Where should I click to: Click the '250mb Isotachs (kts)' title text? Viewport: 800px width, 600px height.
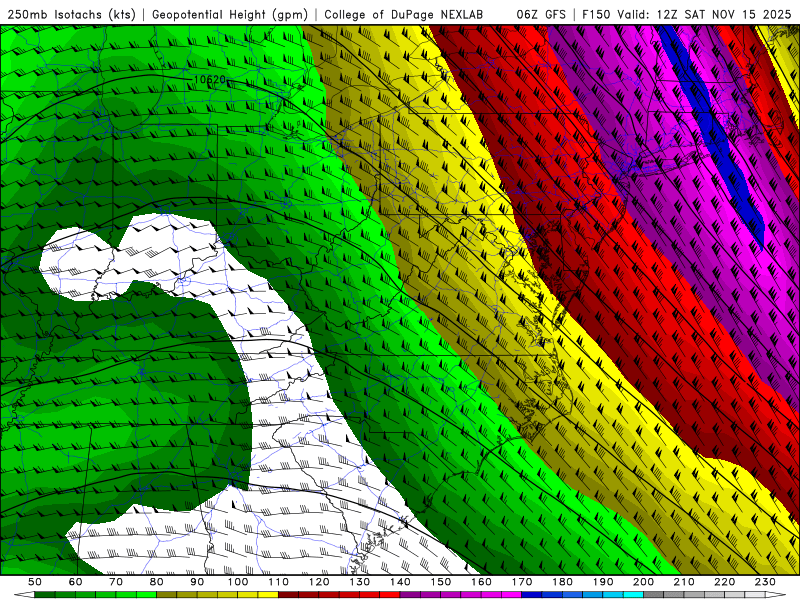[71, 15]
